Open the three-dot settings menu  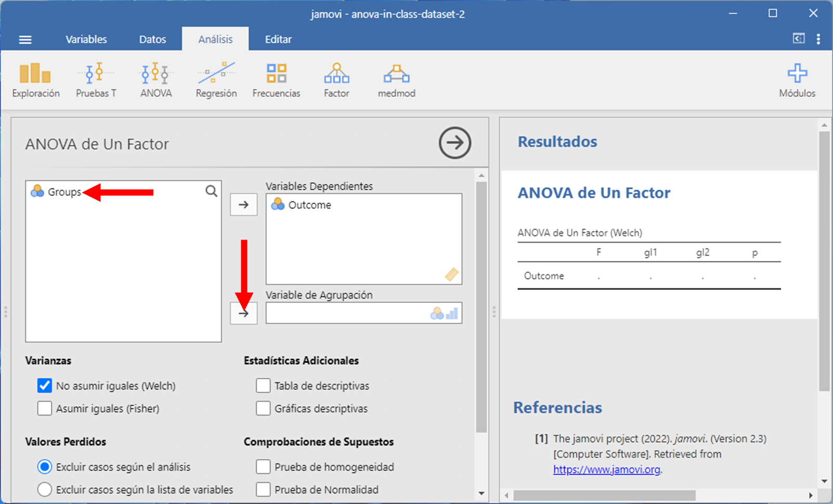click(818, 39)
